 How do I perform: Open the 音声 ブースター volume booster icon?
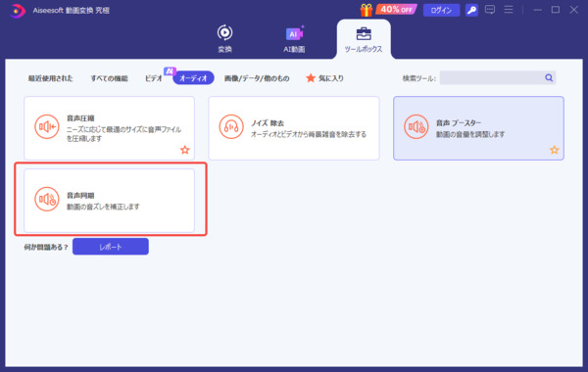pyautogui.click(x=416, y=126)
